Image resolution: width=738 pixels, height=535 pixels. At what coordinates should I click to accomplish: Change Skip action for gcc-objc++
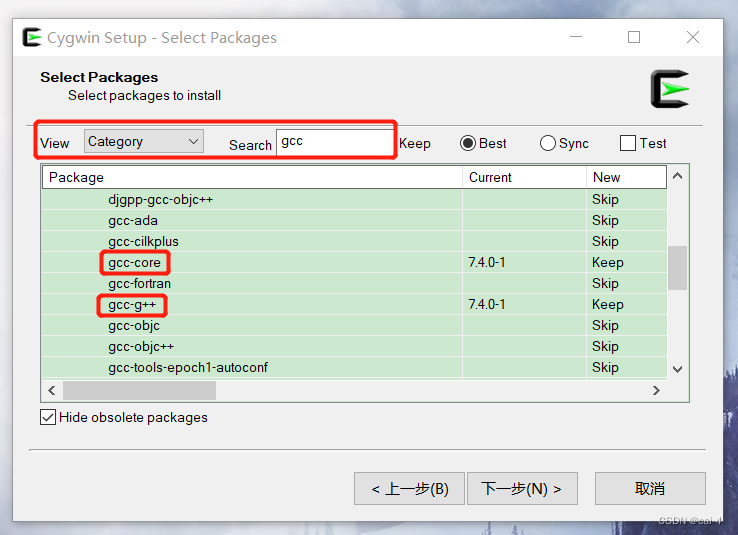(x=605, y=347)
